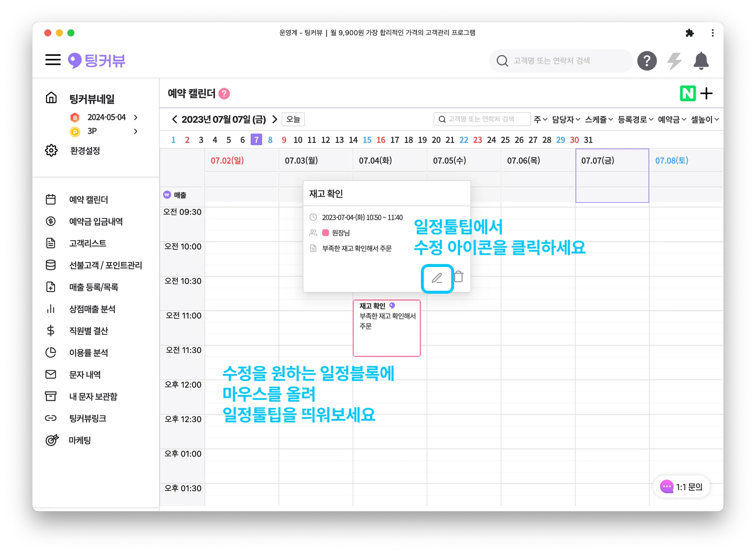Open 상점매출 분석 in the sidebar
This screenshot has width=756, height=554.
[x=92, y=309]
